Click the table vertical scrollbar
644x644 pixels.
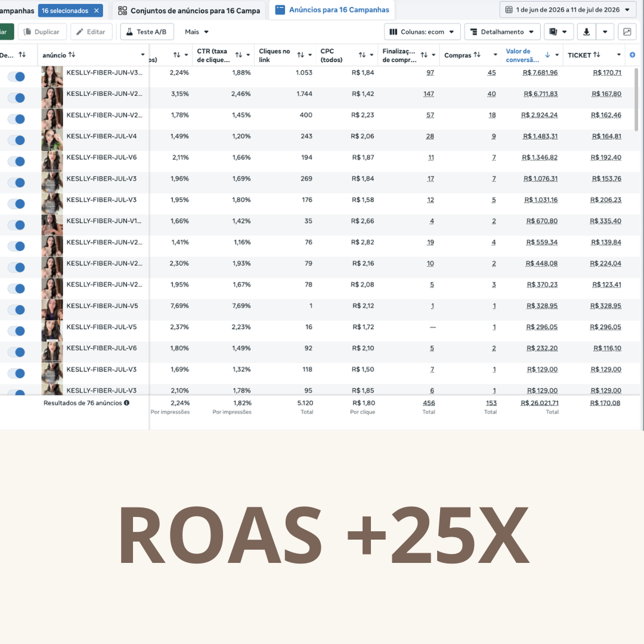tap(637, 100)
